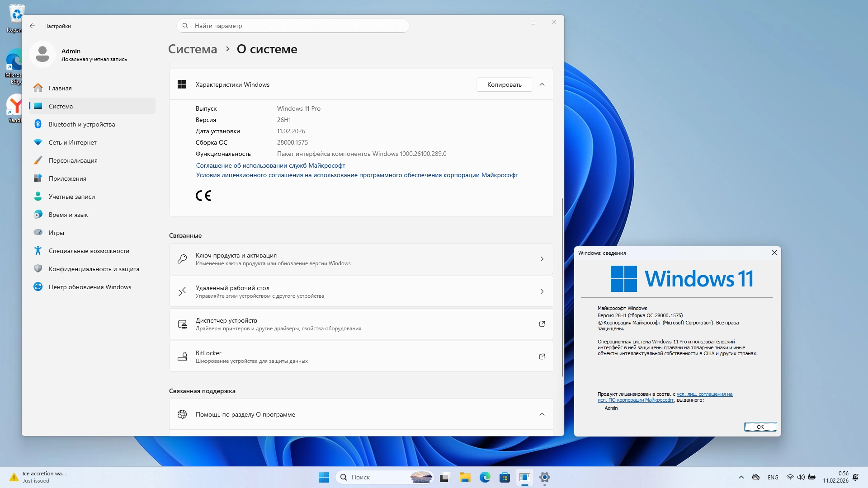The height and width of the screenshot is (488, 868).
Task: Open Конфиденциальность и защита section
Action: [94, 269]
